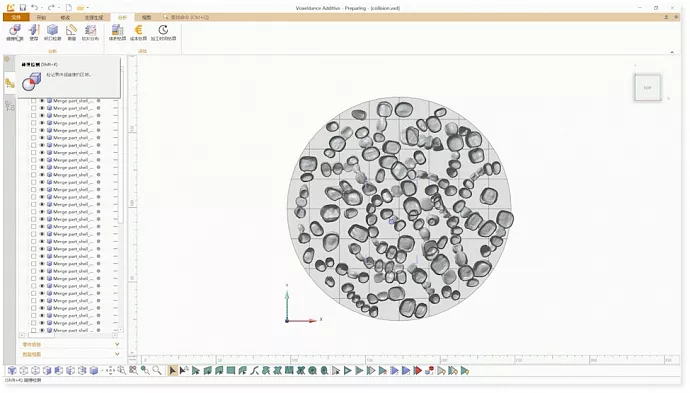Select the plain magnifier zoom tool
Screen dimensions: 690x393
157,371
